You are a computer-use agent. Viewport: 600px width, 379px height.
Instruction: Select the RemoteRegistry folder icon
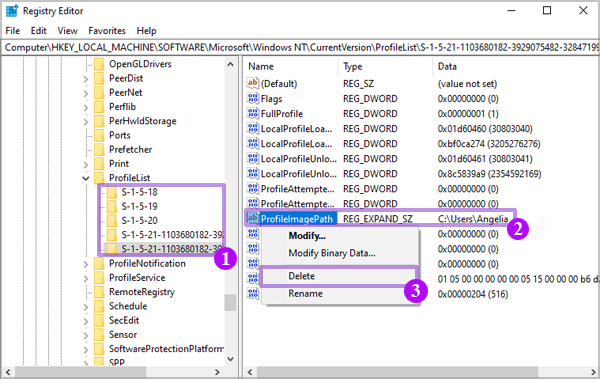[99, 292]
